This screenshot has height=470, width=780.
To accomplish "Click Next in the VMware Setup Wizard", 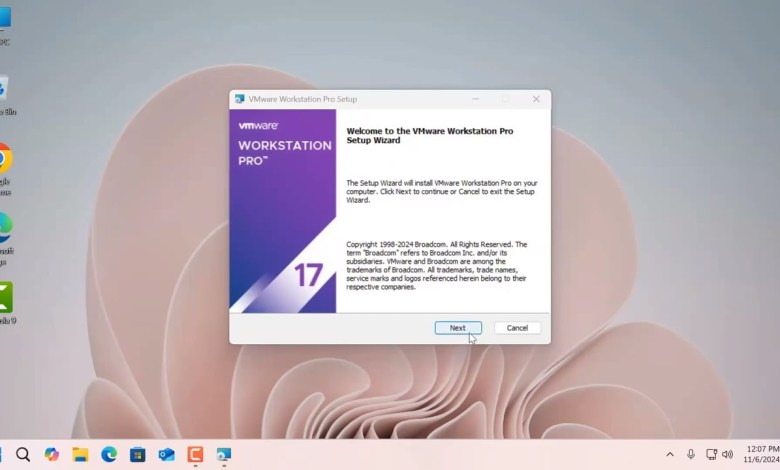I will [x=458, y=328].
